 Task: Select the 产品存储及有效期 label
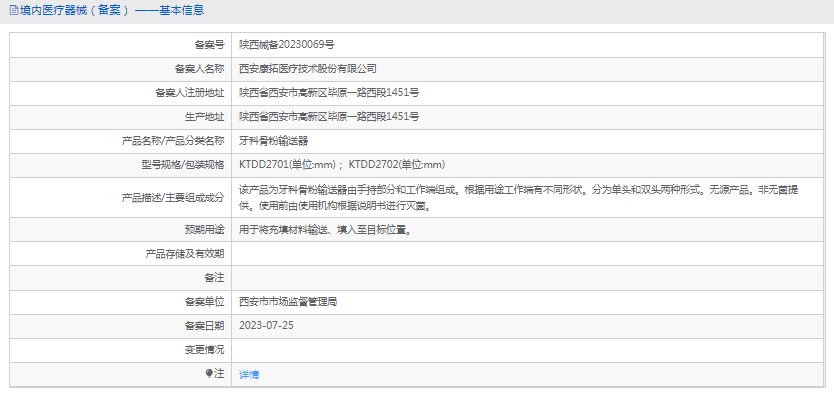pyautogui.click(x=185, y=254)
